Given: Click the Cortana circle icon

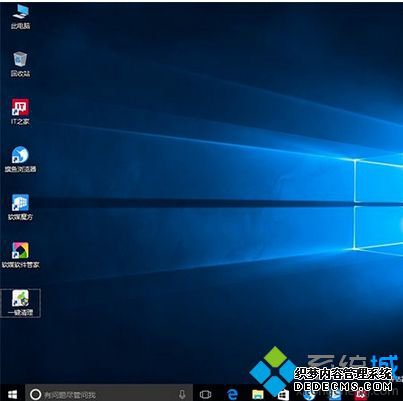Looking at the screenshot, I should [x=35, y=395].
